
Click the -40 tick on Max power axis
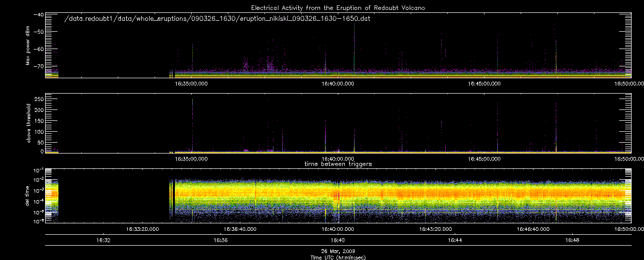[x=38, y=15]
